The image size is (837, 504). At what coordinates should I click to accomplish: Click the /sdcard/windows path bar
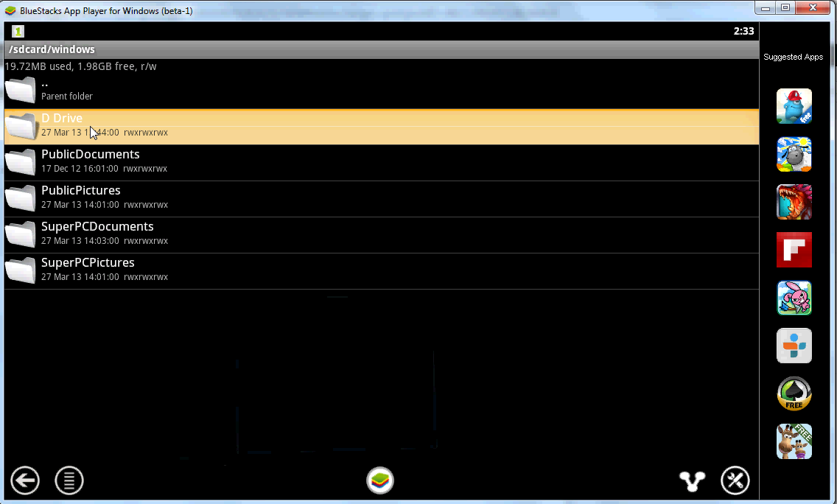pyautogui.click(x=382, y=49)
